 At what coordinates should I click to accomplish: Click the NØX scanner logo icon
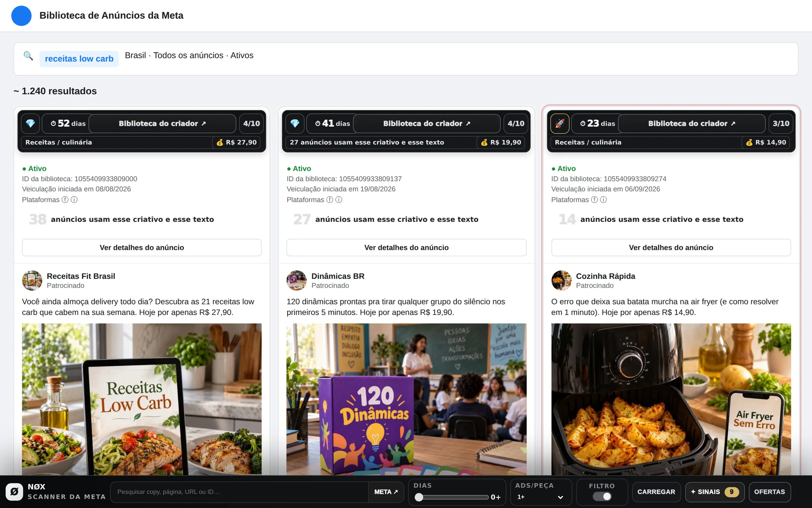(15, 491)
